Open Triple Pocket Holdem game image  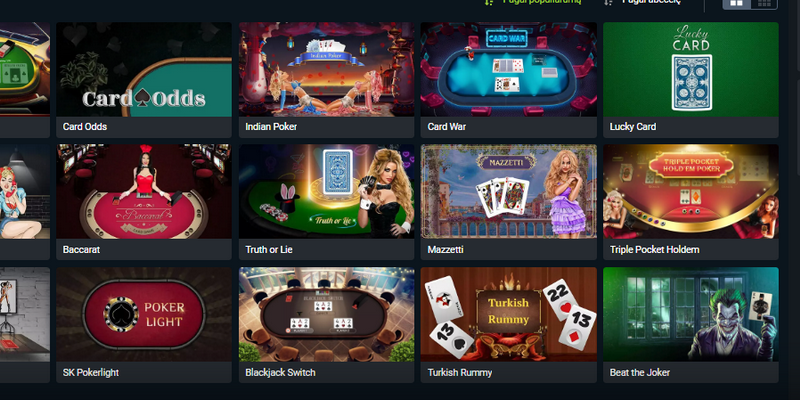click(691, 191)
